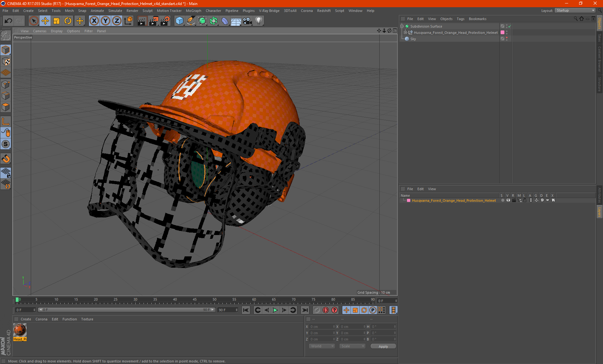The image size is (603, 364).
Task: Select the Rotate tool
Action: [68, 21]
